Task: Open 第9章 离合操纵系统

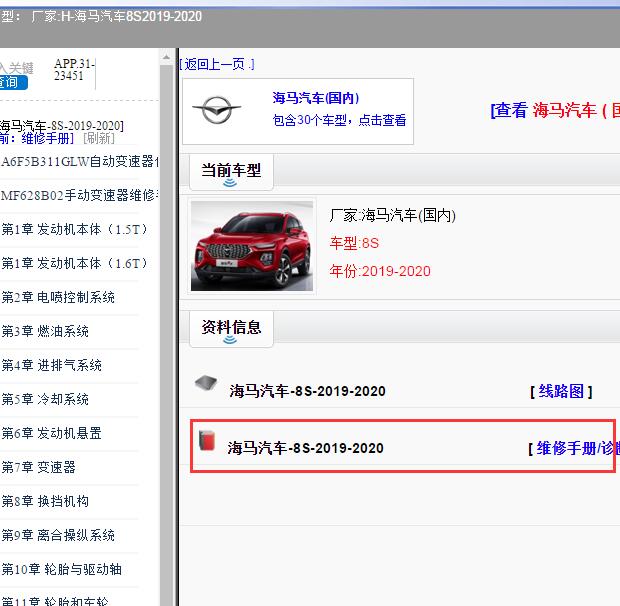Action: pyautogui.click(x=58, y=535)
